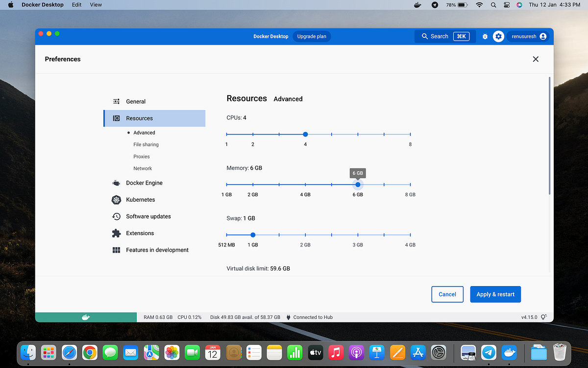
Task: Open the Docker Desktop menu in the menu bar
Action: click(43, 5)
